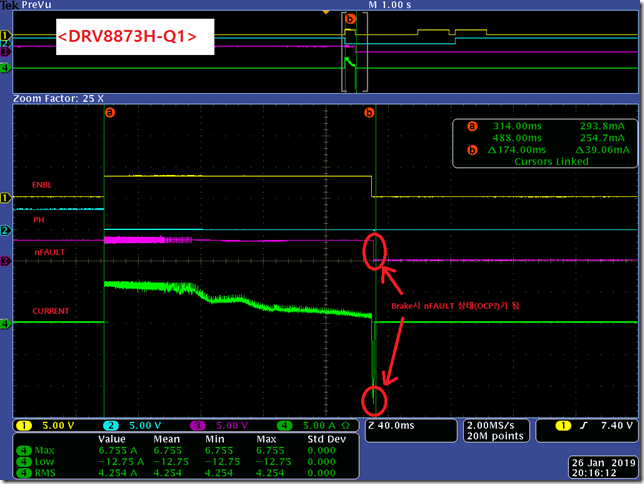This screenshot has height=484, width=644.
Task: Open channel 2 5.00 V scale readout
Action: 145,426
